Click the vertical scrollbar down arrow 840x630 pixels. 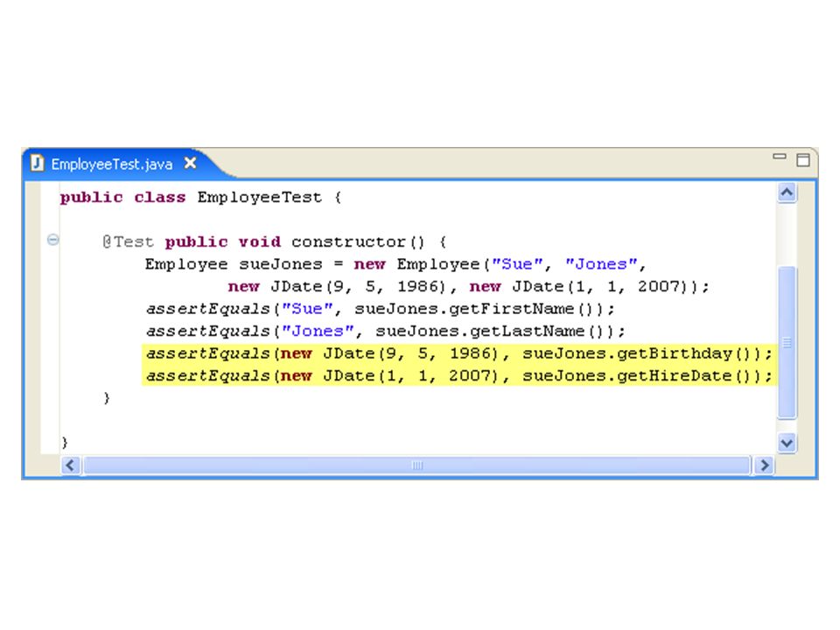tap(787, 443)
